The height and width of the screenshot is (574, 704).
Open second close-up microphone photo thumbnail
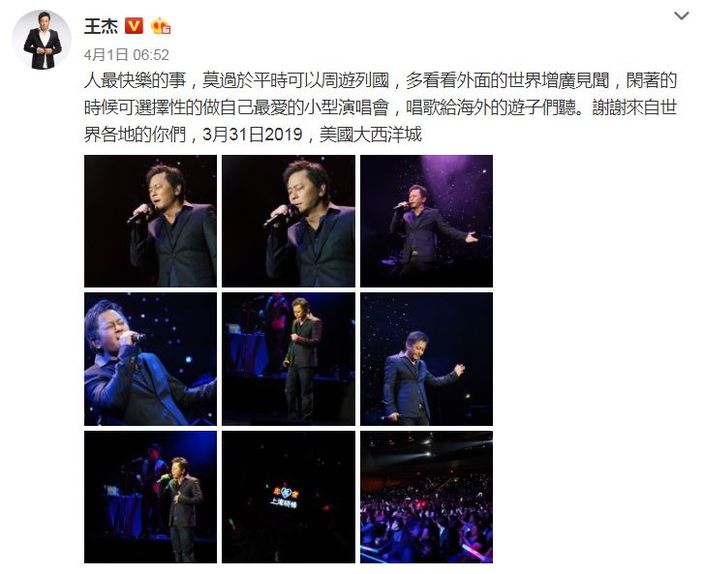(288, 221)
